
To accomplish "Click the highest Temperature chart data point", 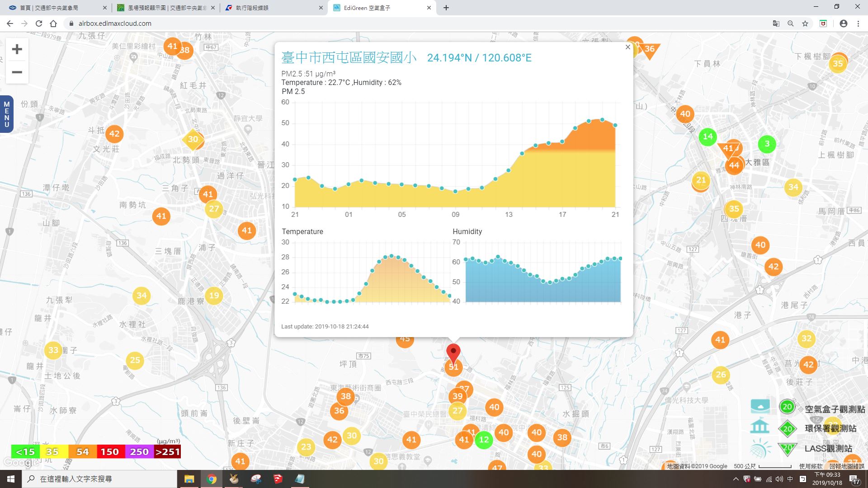I will pos(392,256).
